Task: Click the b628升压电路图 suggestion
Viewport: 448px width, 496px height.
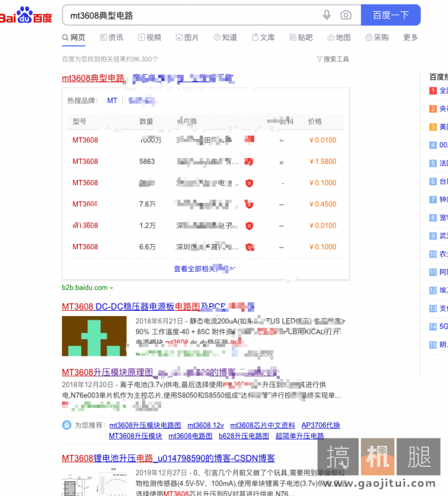Action: tap(244, 436)
